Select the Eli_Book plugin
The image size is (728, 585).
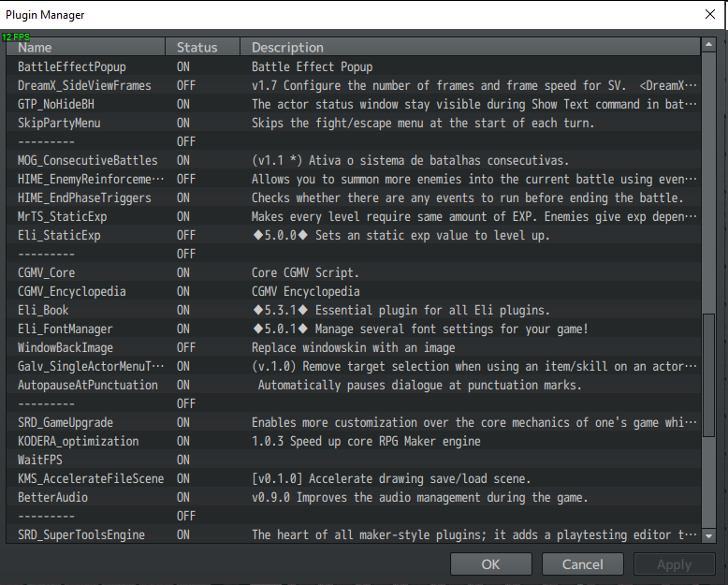(x=354, y=310)
